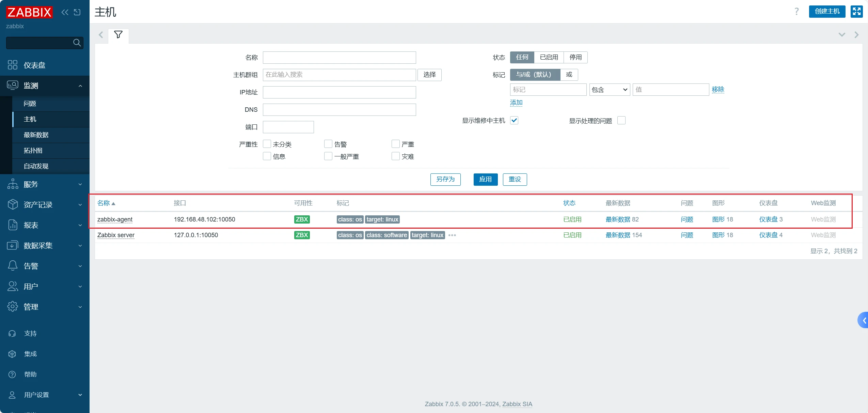Image resolution: width=868 pixels, height=413 pixels.
Task: Click the 创建主机 button
Action: click(827, 12)
